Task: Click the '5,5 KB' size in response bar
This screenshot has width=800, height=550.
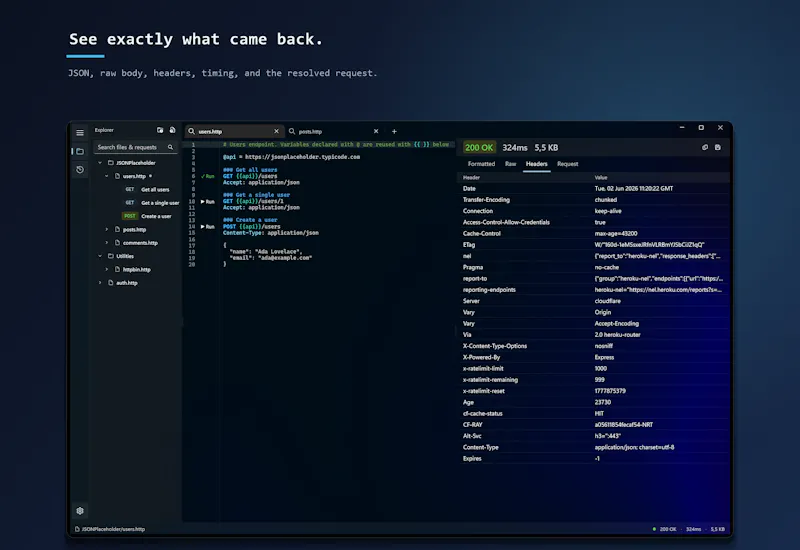Action: [x=546, y=147]
